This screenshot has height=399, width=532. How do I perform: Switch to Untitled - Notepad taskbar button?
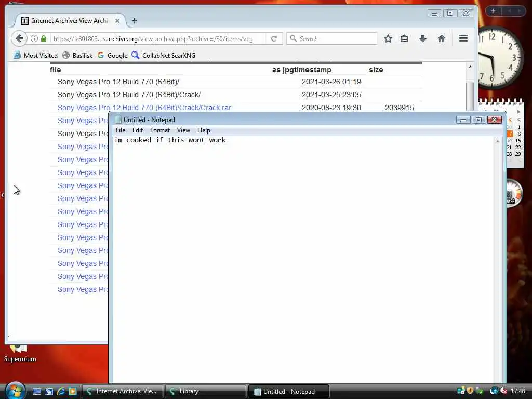(x=289, y=391)
